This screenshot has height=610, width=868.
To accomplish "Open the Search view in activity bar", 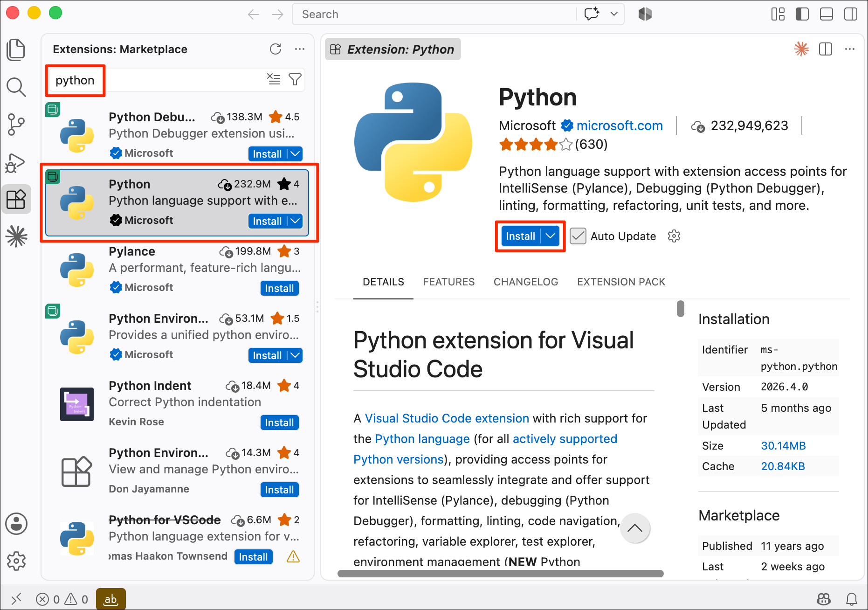I will click(16, 87).
